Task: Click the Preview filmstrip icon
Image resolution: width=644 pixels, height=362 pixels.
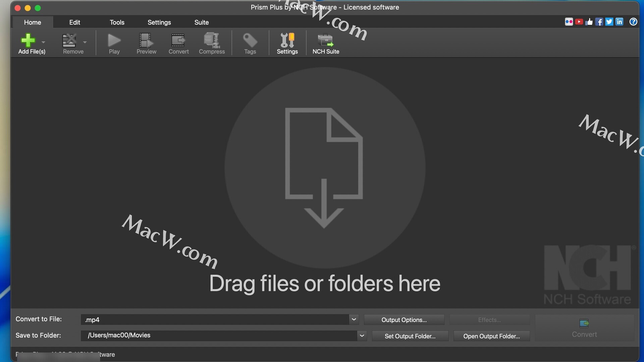Action: pyautogui.click(x=146, y=40)
